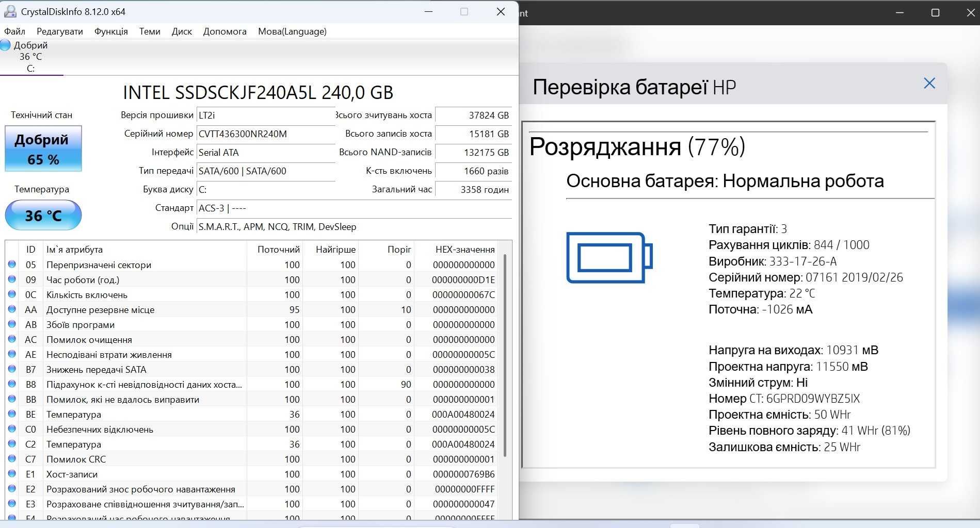Click status dot for Помилок CRC row
Viewport: 980px width, 528px height.
coord(12,459)
